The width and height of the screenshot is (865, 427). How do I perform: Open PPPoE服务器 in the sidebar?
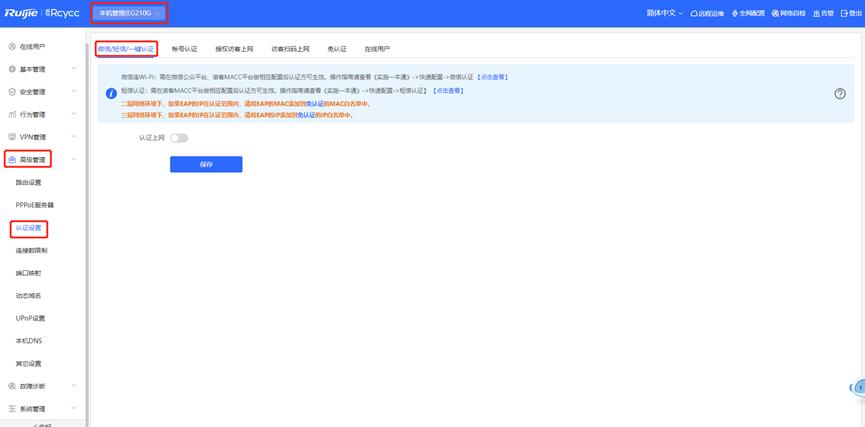click(x=35, y=205)
